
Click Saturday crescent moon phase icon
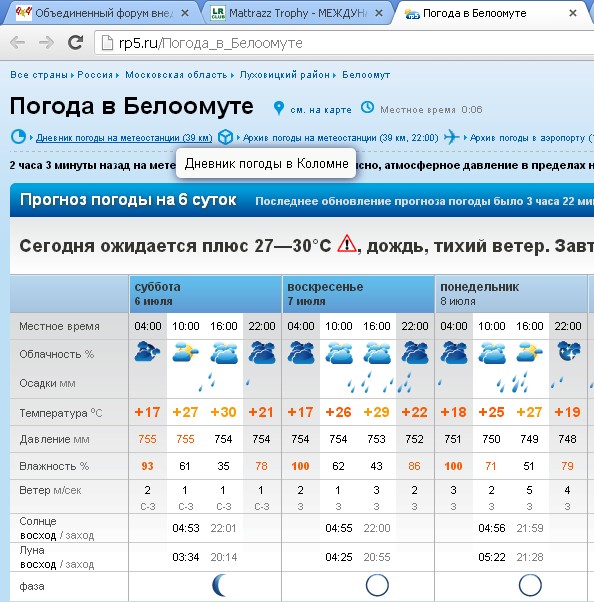pos(220,585)
